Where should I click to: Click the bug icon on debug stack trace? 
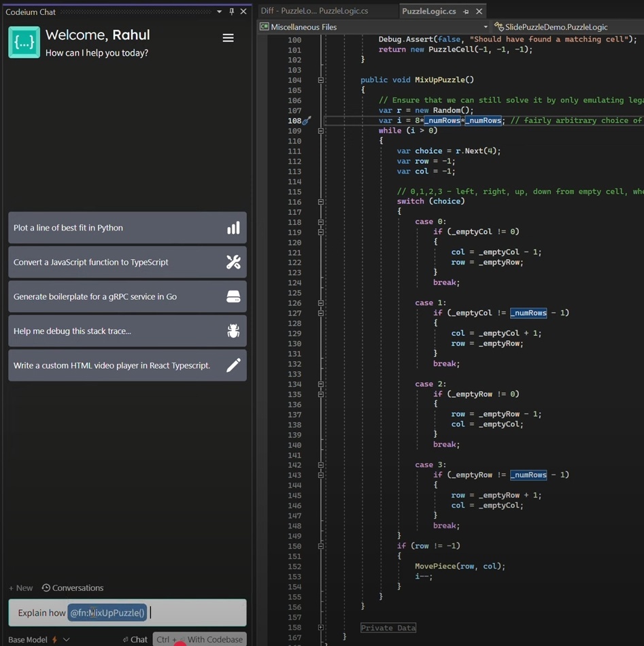(x=233, y=331)
